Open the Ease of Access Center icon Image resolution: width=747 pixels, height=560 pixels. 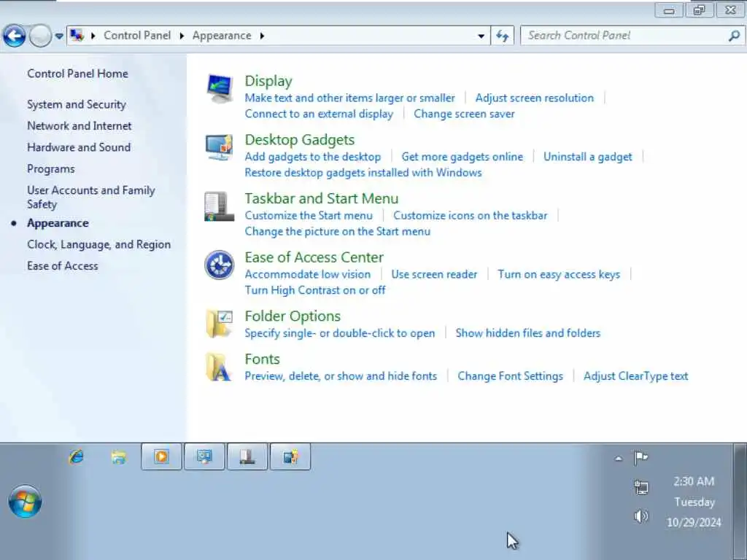pyautogui.click(x=219, y=265)
